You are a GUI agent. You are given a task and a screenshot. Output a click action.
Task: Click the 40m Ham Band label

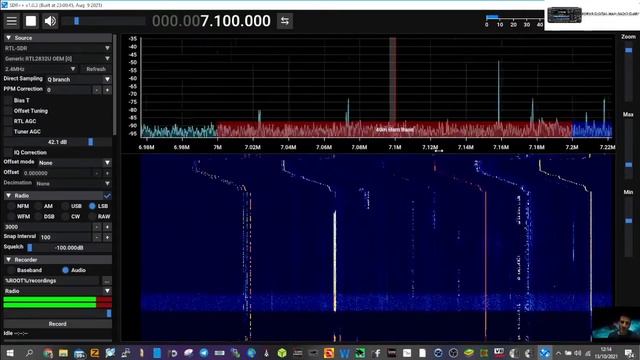tap(394, 130)
